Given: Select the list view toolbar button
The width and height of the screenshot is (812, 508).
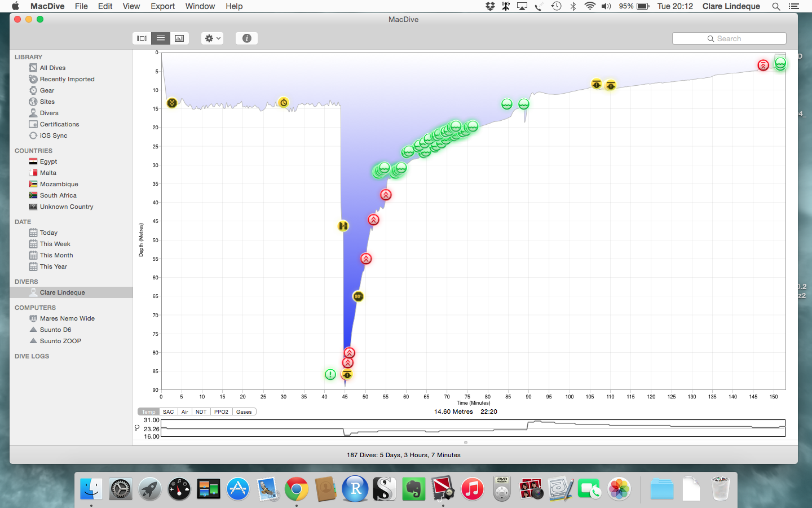Looking at the screenshot, I should (x=161, y=38).
